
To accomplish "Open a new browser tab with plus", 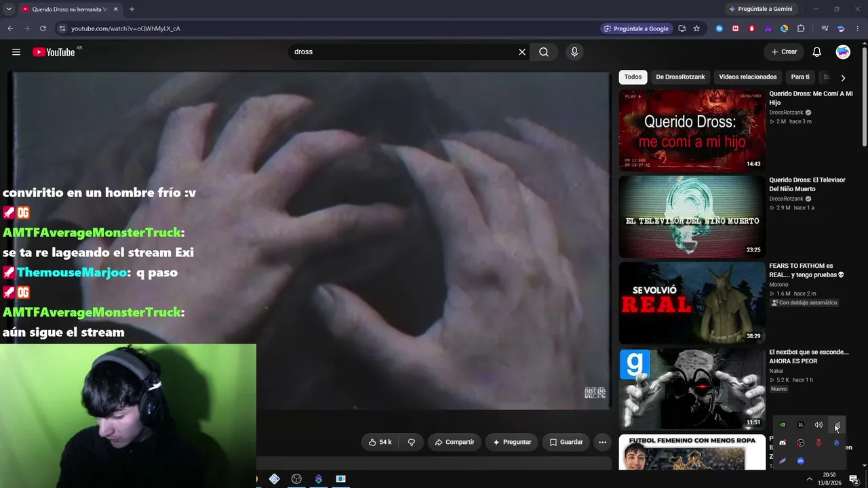I will pyautogui.click(x=132, y=9).
